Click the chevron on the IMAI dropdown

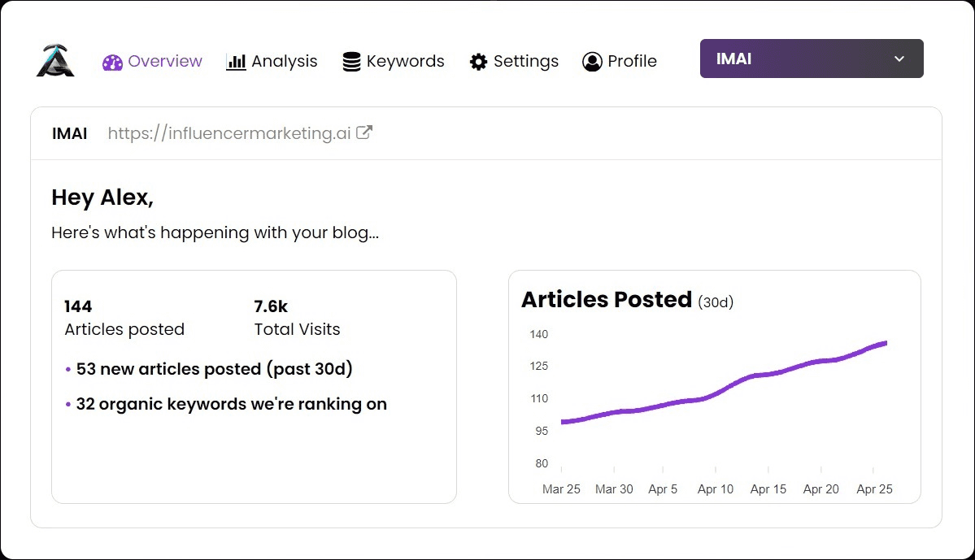(899, 59)
